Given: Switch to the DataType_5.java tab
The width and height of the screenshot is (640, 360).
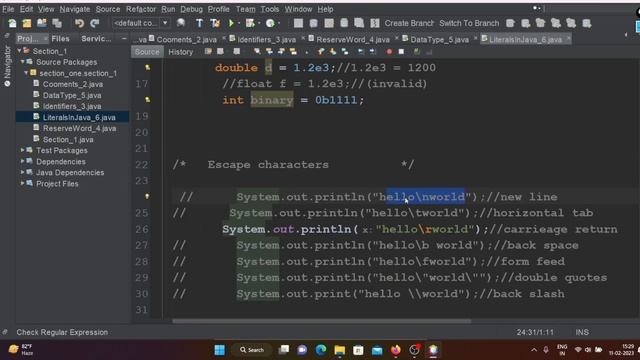Looking at the screenshot, I should (439, 39).
